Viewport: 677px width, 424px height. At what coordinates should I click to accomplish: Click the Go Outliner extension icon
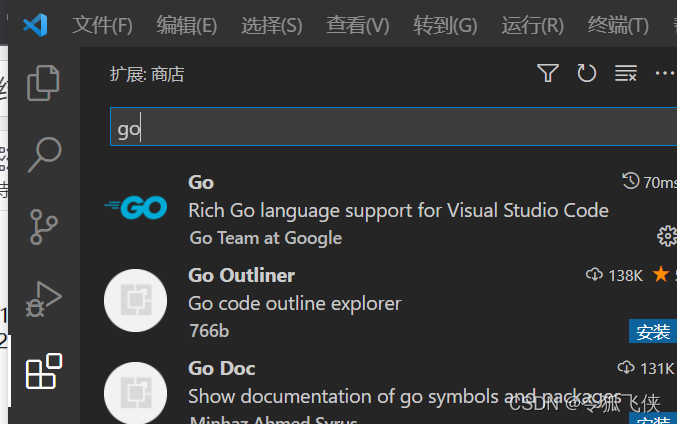point(136,301)
